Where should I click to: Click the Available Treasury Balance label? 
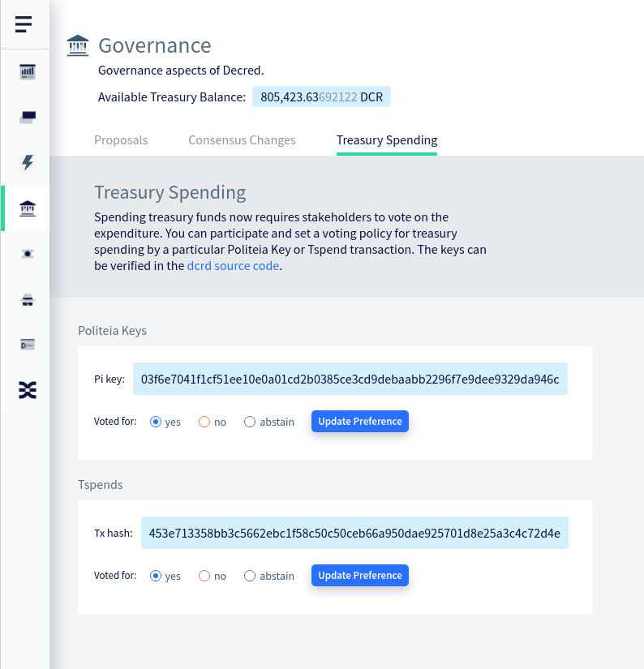click(172, 97)
